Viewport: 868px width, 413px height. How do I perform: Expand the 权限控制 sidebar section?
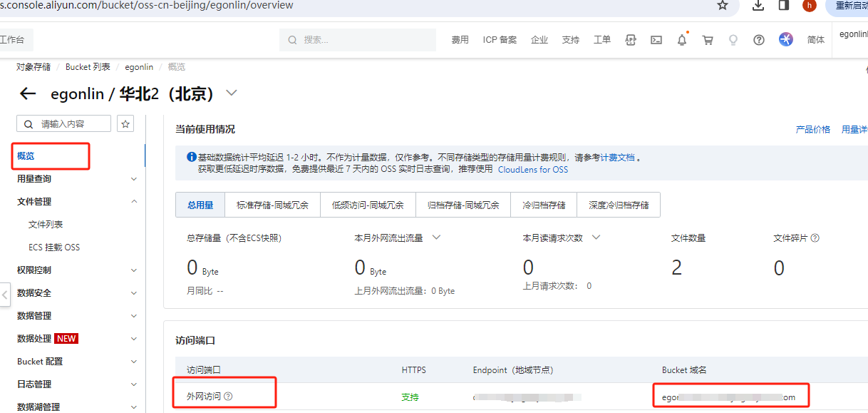pyautogui.click(x=133, y=270)
